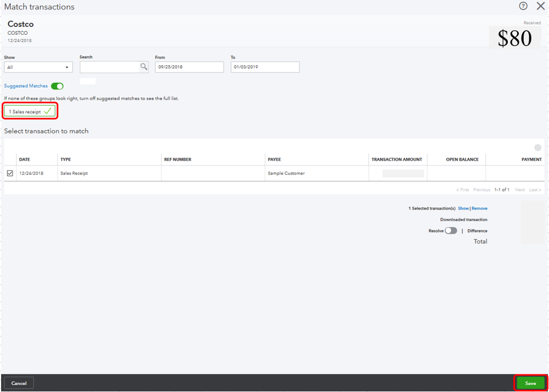Uncheck the 12/24/2018 Sales Receipt row checkbox

click(x=10, y=173)
